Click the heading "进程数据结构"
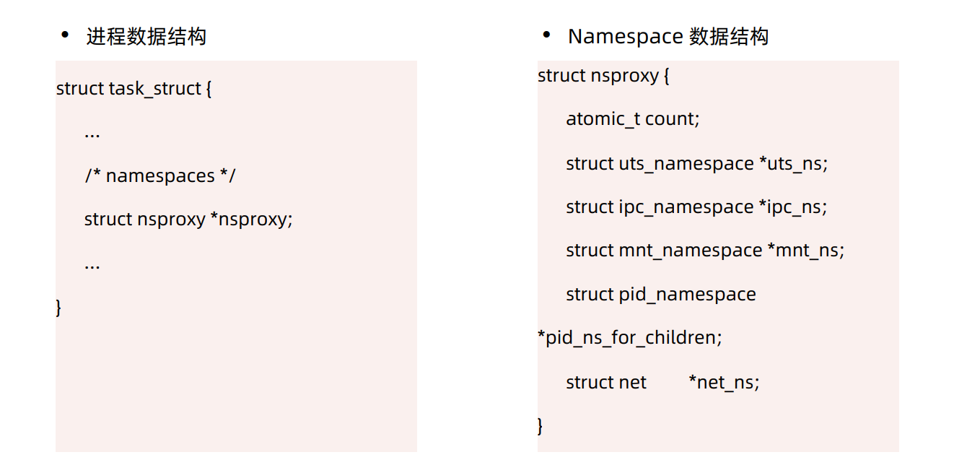The height and width of the screenshot is (473, 980). [146, 37]
